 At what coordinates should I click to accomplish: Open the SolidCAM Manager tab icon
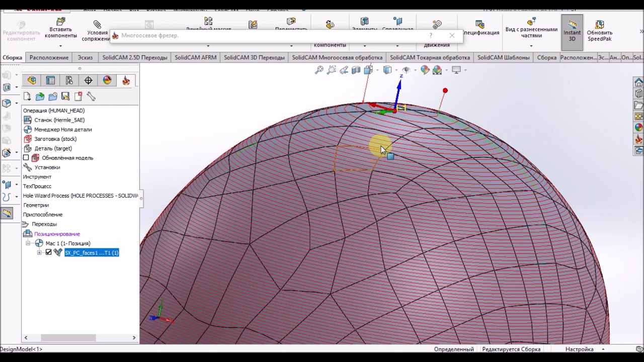126,80
